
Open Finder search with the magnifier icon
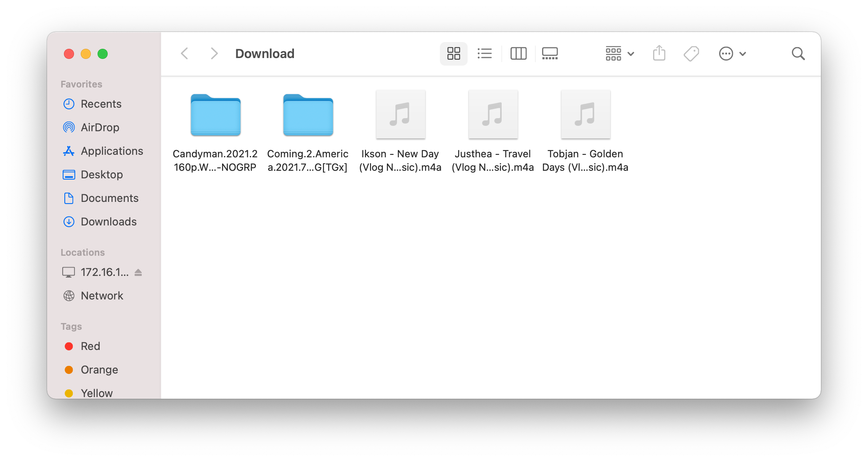point(798,53)
